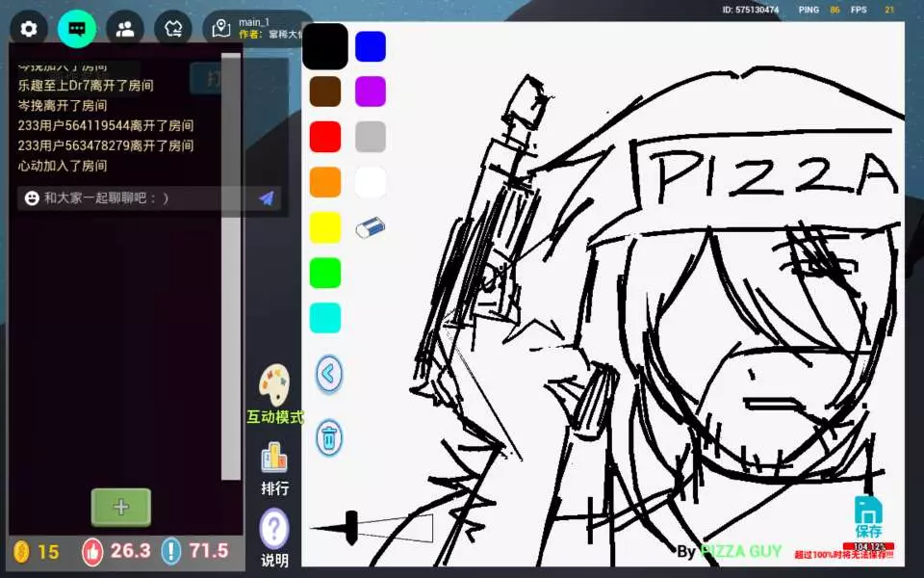
Task: Click the 说明 label
Action: 275,560
